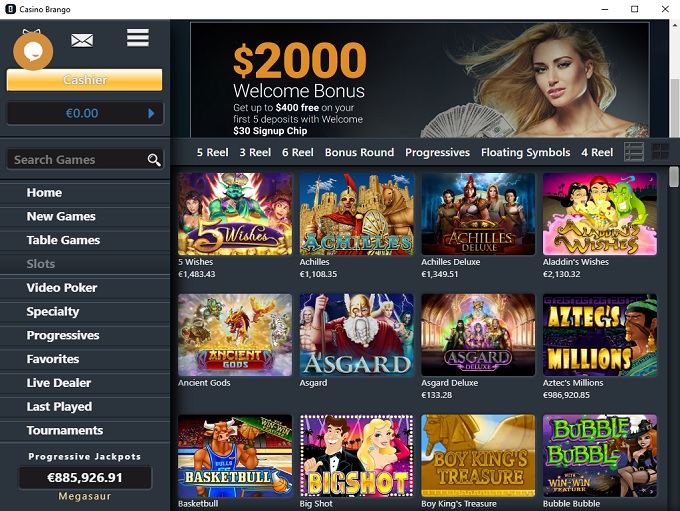680x511 pixels.
Task: Launch Aztec's Millions game thumbnail
Action: [600, 335]
